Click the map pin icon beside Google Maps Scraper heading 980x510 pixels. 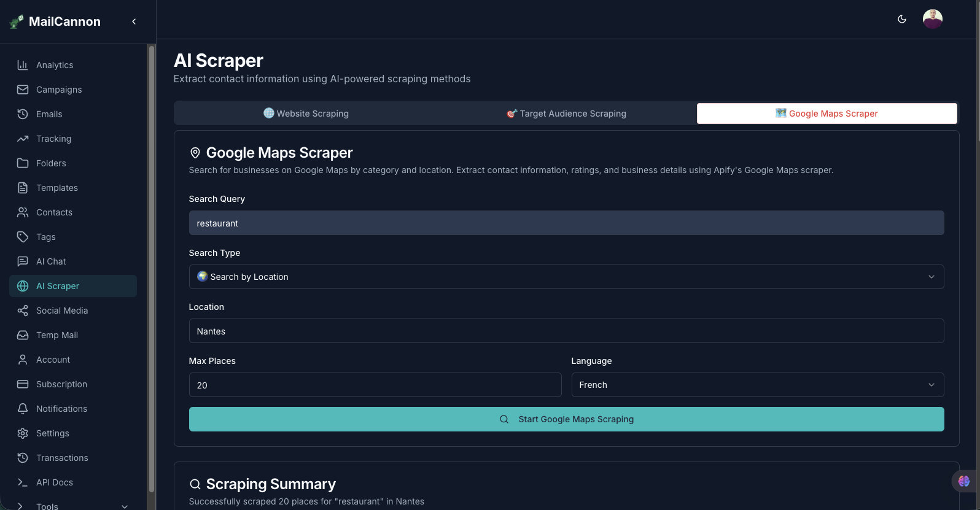195,153
